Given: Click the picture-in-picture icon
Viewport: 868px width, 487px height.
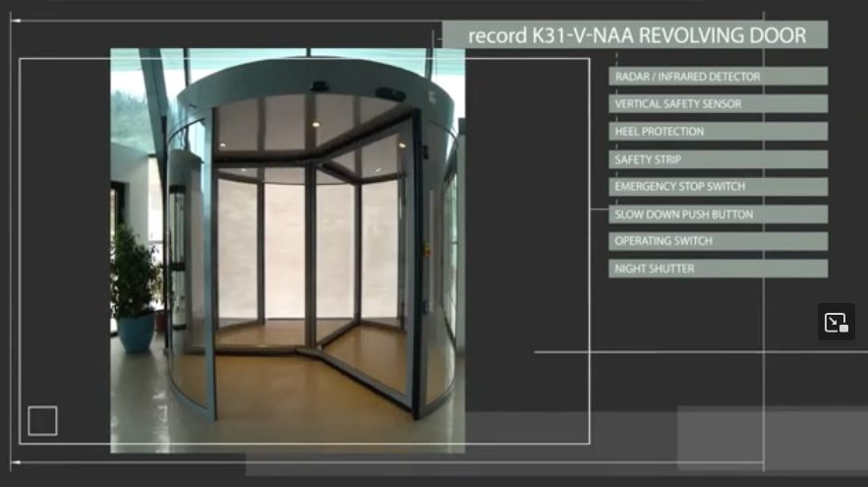Looking at the screenshot, I should [x=836, y=322].
